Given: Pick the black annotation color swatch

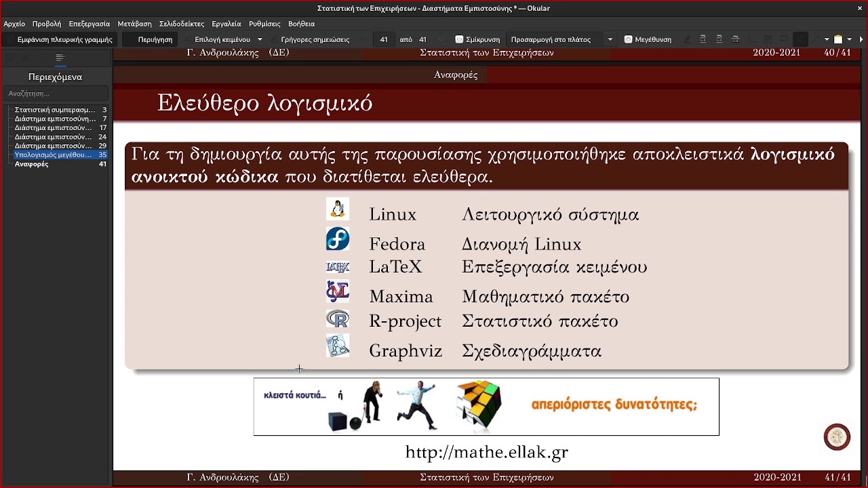Looking at the screenshot, I should coord(800,39).
